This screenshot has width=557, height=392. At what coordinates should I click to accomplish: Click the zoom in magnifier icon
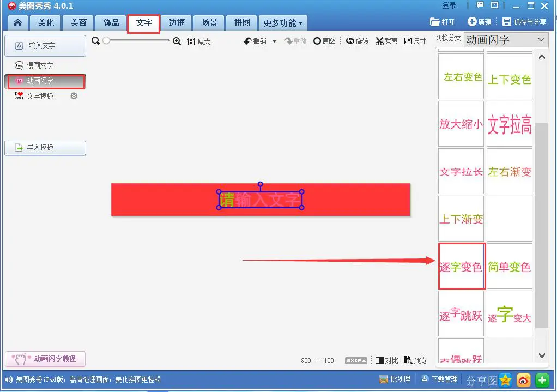pos(177,41)
